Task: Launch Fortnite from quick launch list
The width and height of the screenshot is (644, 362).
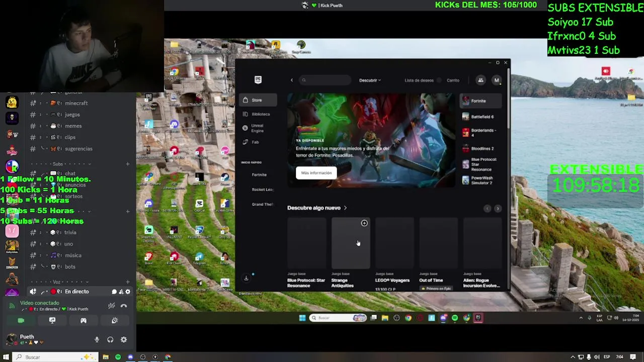Action: pyautogui.click(x=259, y=174)
